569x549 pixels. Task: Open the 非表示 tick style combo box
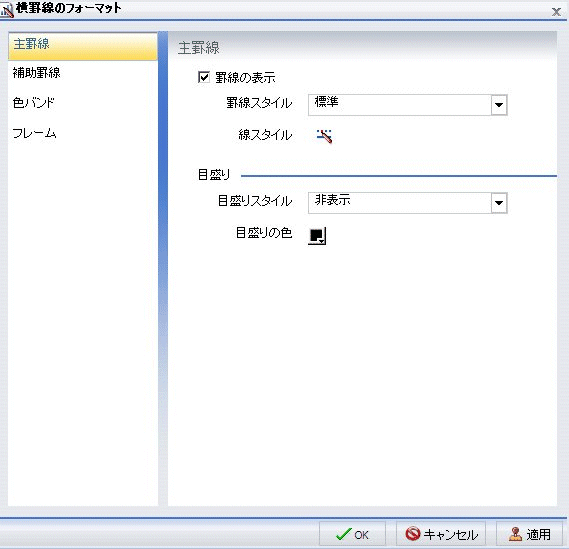[x=408, y=203]
